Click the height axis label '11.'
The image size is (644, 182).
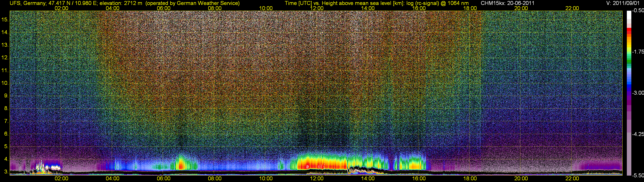pyautogui.click(x=5, y=70)
